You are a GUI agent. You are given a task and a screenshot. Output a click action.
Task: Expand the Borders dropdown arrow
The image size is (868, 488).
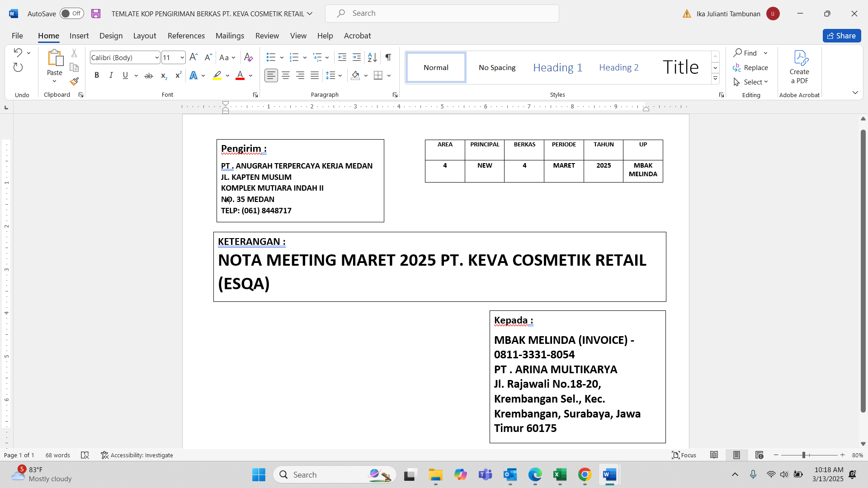pos(389,75)
